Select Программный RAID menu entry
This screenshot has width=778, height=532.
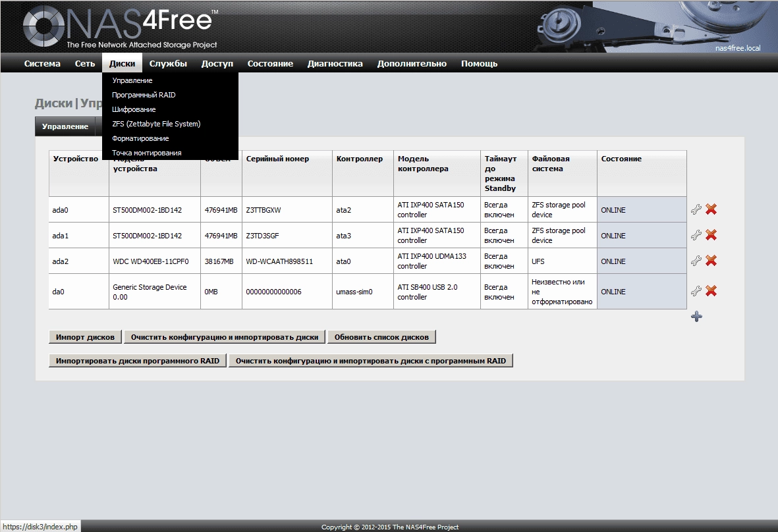click(x=170, y=95)
